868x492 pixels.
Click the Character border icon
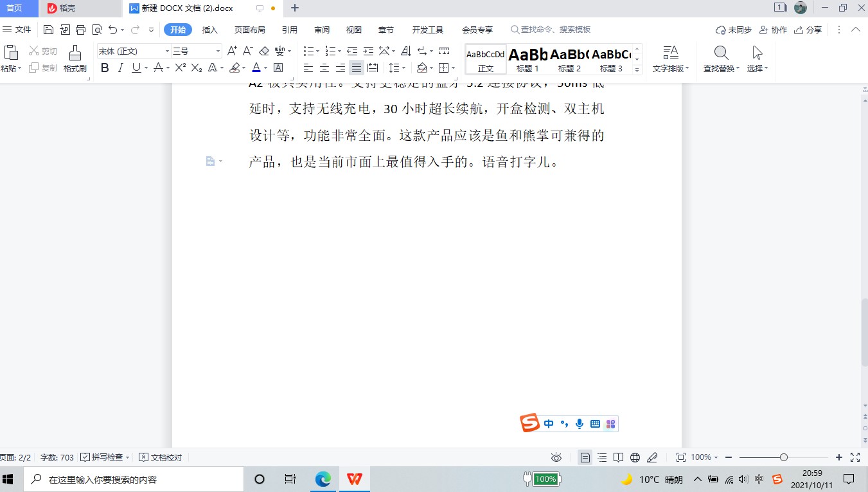(278, 68)
